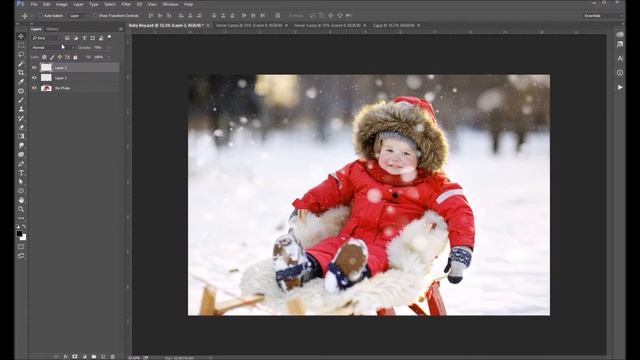Select the Clone Stamp tool

21,109
